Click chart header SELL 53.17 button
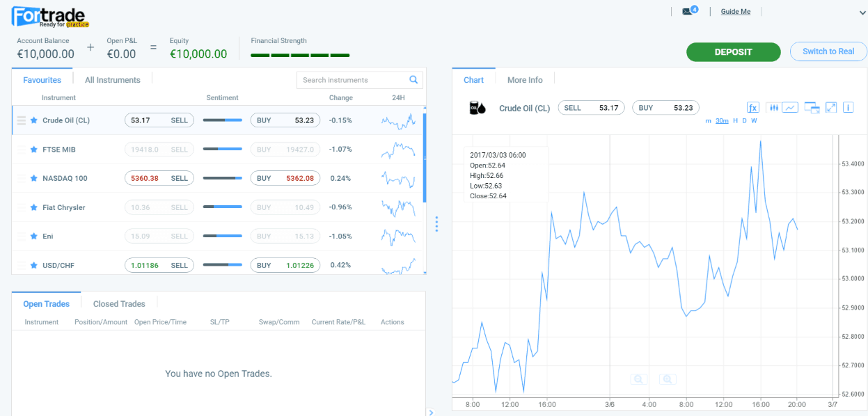868x416 pixels. pos(592,108)
